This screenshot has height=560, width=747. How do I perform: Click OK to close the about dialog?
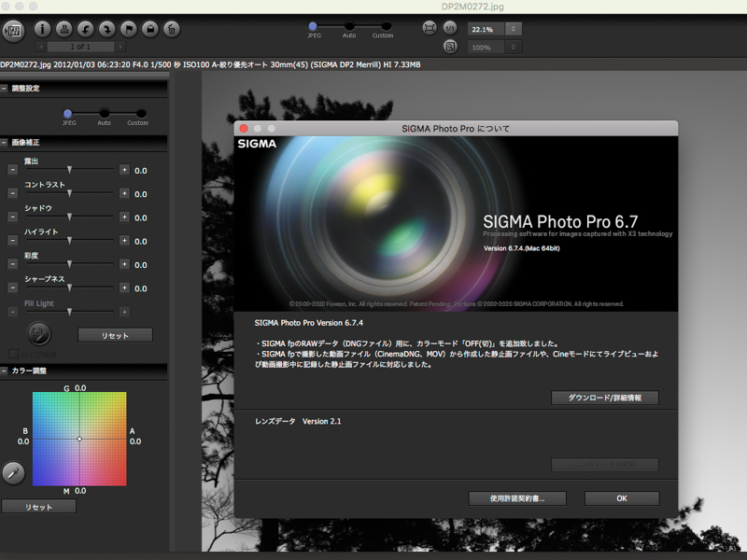tap(622, 498)
